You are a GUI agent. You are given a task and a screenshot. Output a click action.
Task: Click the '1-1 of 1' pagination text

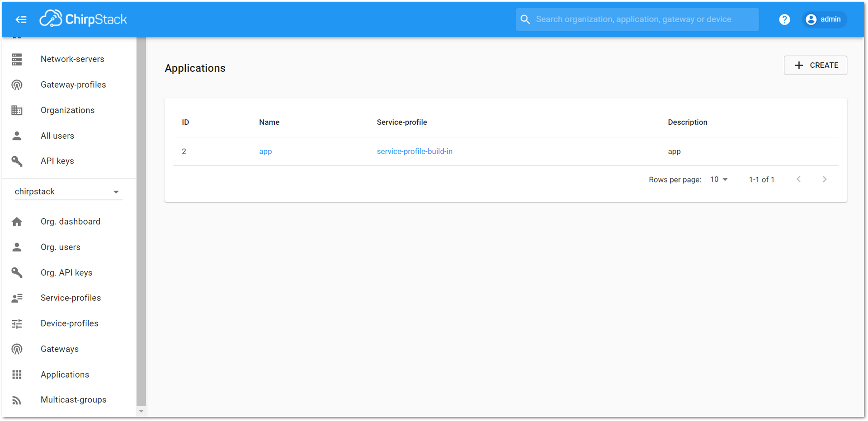761,180
